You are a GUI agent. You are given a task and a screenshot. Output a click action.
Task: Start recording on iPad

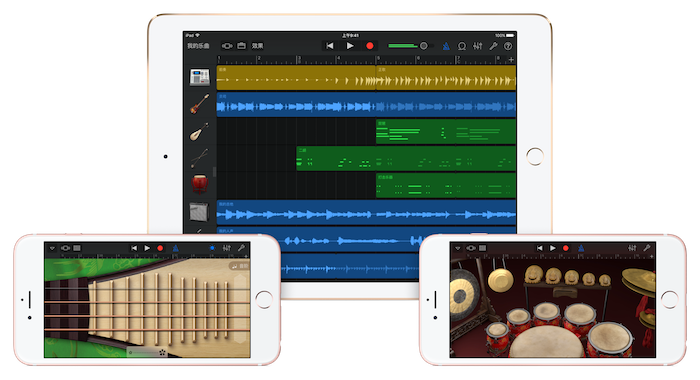click(x=370, y=46)
